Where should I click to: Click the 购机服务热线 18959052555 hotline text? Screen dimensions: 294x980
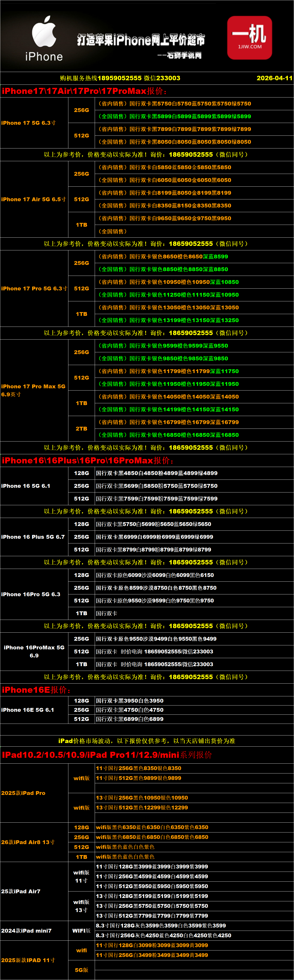pos(120,78)
